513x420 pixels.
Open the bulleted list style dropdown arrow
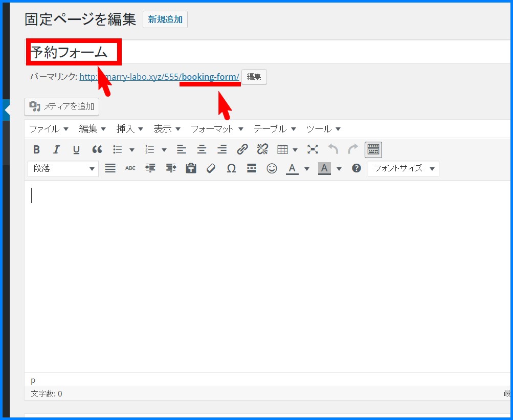click(132, 150)
